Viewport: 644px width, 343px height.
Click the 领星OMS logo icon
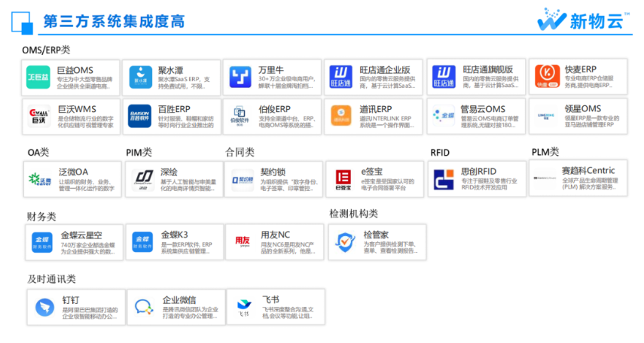(546, 116)
